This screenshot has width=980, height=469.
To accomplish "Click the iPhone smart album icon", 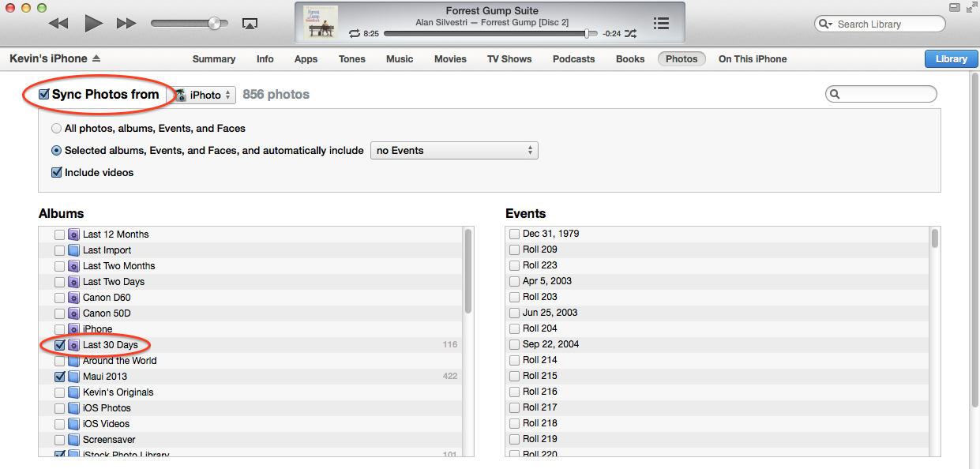I will pos(73,329).
